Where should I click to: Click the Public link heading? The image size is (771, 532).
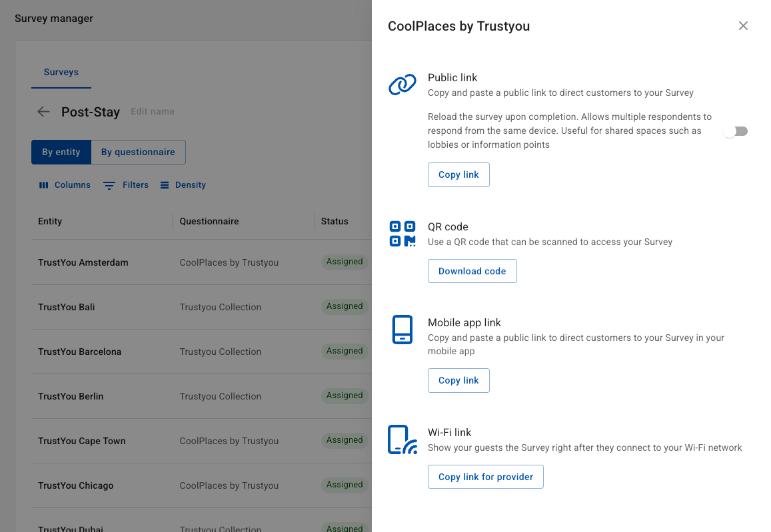point(452,78)
